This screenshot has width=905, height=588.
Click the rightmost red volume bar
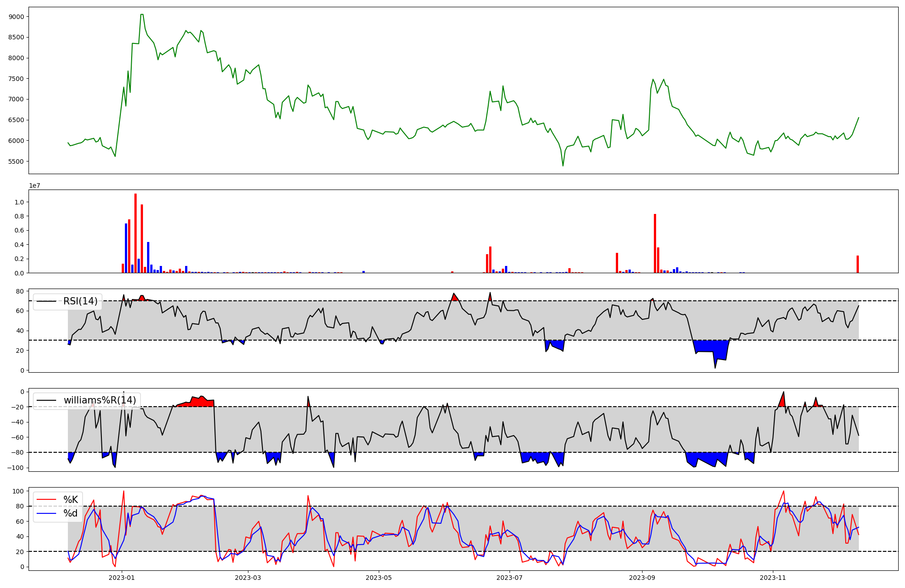click(x=857, y=265)
